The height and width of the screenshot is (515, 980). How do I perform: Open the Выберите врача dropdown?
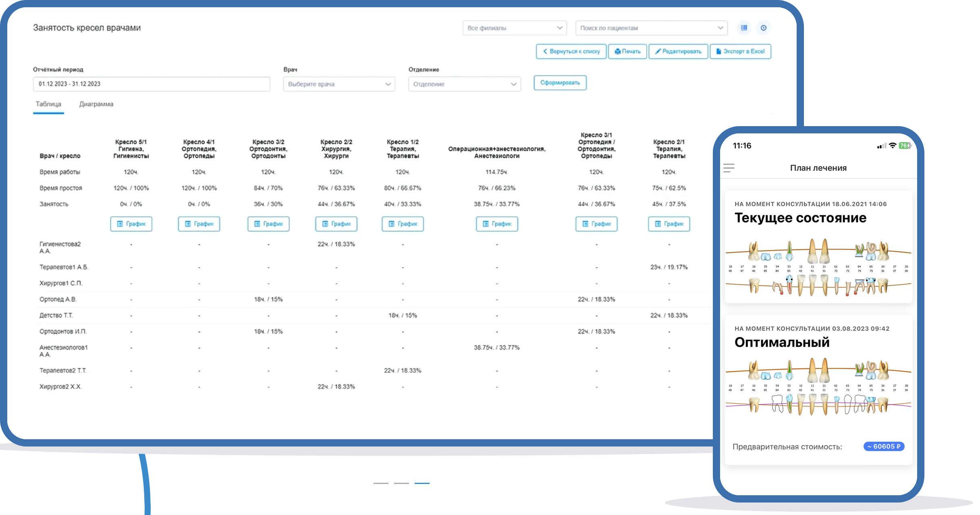point(339,84)
